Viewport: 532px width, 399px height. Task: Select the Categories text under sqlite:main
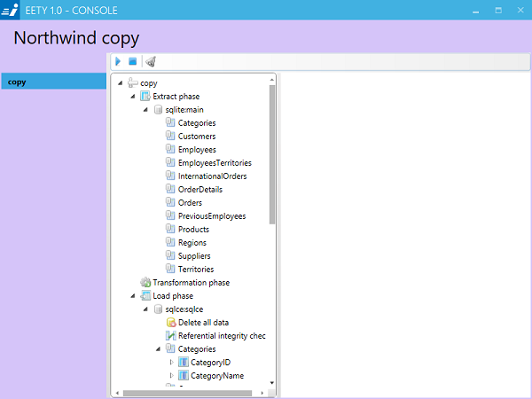coord(197,123)
